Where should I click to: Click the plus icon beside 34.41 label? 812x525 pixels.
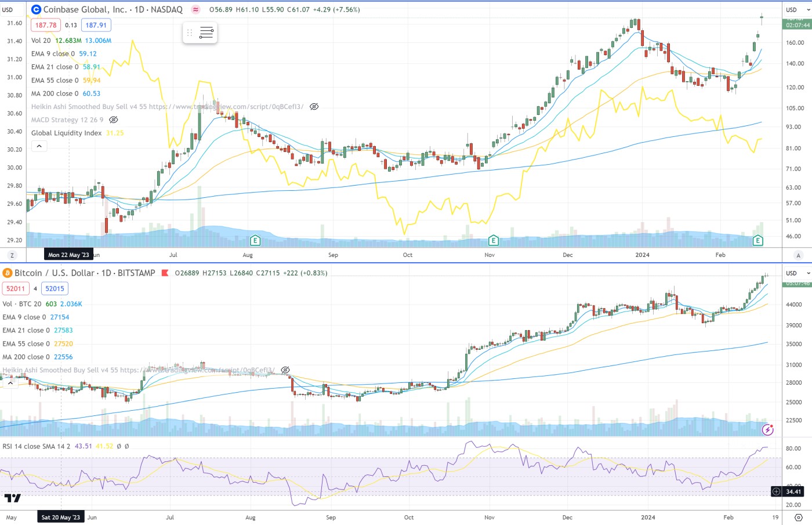(x=776, y=492)
